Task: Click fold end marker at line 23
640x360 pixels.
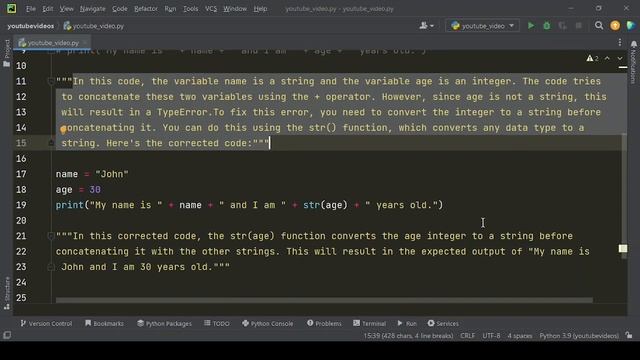Action: (x=51, y=267)
